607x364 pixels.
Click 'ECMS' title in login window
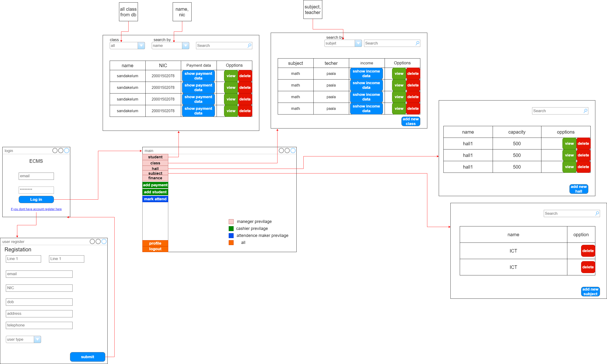click(36, 161)
